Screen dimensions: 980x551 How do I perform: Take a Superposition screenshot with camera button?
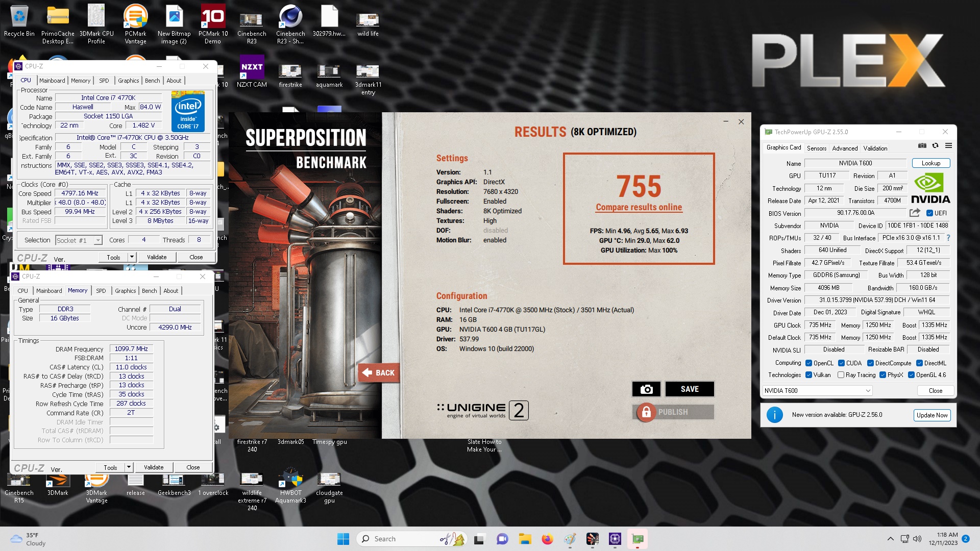tap(646, 389)
